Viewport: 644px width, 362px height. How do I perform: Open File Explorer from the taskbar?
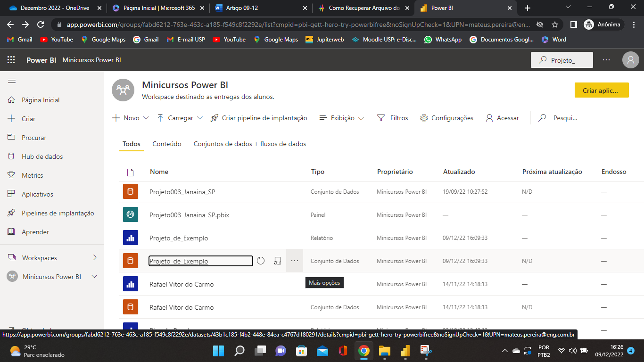pyautogui.click(x=385, y=351)
